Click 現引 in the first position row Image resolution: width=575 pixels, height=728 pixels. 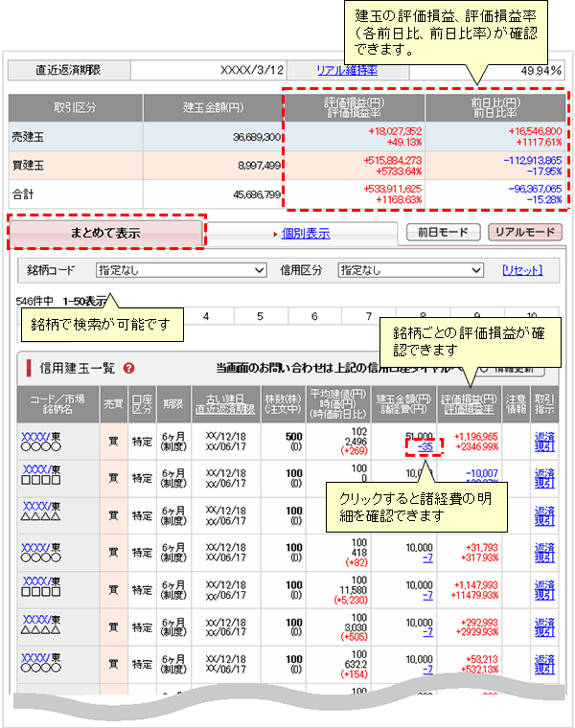pos(544,446)
